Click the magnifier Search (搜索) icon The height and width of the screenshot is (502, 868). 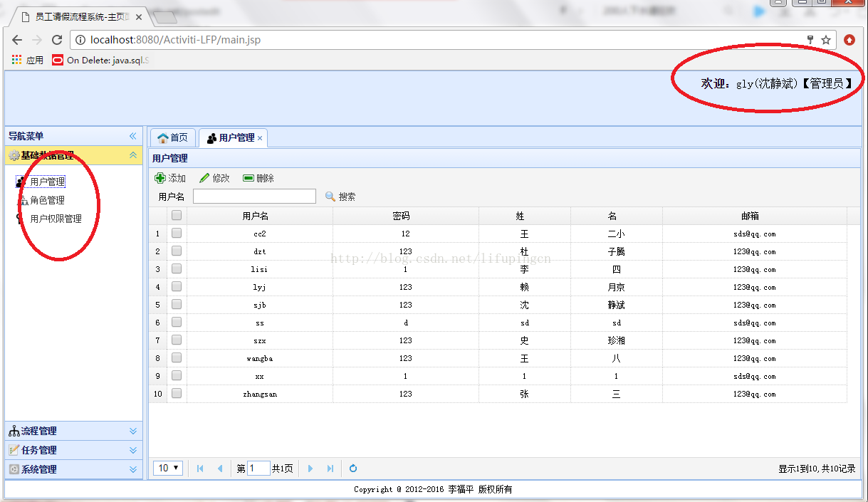click(x=330, y=197)
